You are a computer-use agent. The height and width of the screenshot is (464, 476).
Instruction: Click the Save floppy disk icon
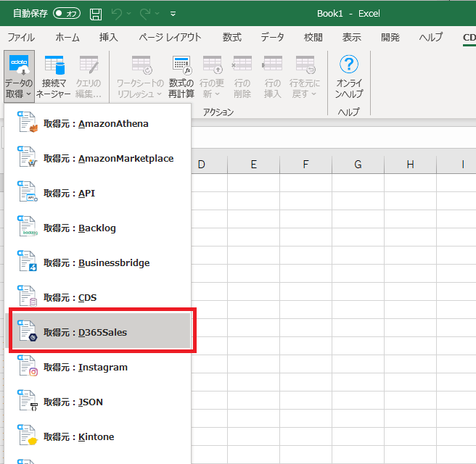[96, 14]
